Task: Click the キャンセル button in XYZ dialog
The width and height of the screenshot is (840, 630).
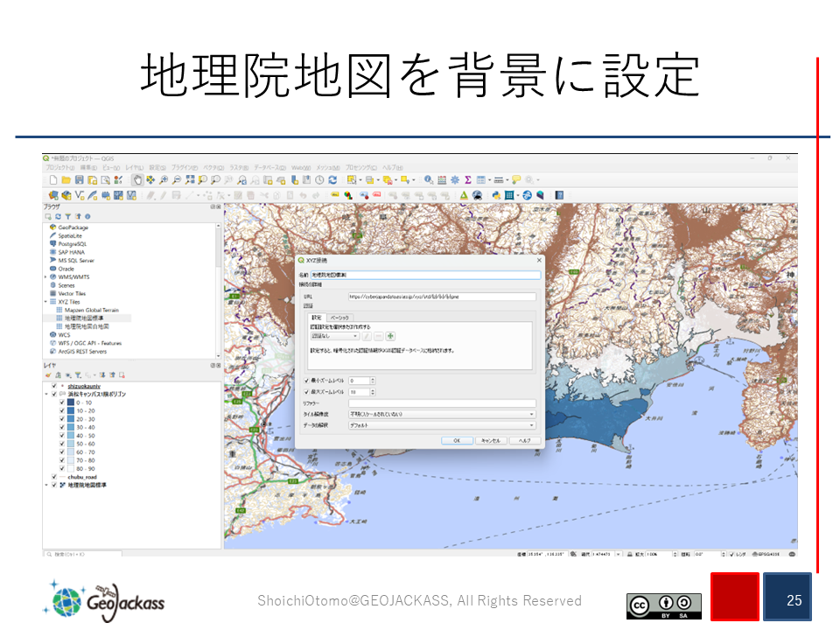Action: point(489,441)
